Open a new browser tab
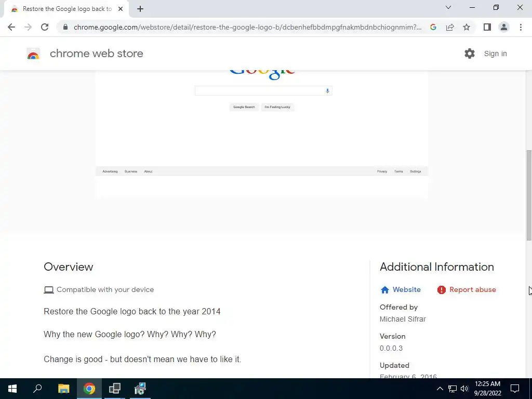Viewport: 532px width, 399px height. pyautogui.click(x=140, y=9)
